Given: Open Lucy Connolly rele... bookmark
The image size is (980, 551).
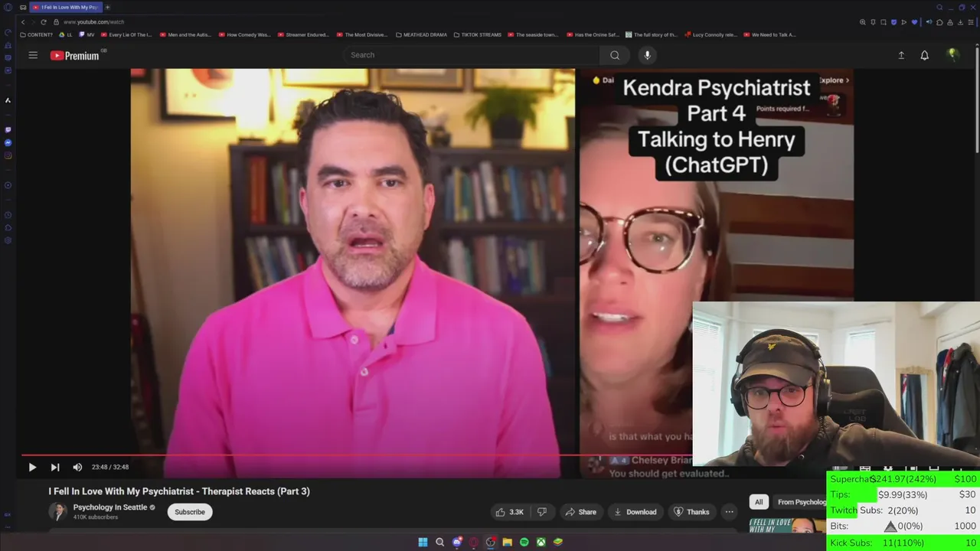Looking at the screenshot, I should (x=711, y=34).
